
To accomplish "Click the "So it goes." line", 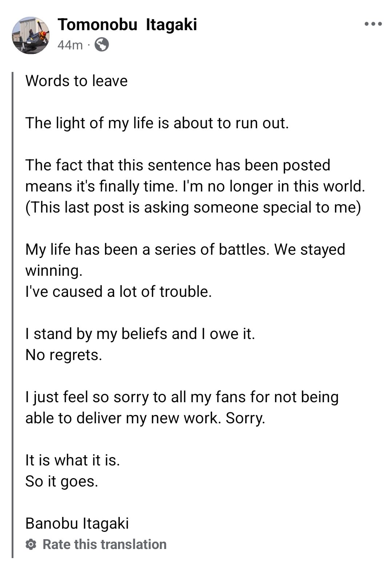I will [62, 481].
